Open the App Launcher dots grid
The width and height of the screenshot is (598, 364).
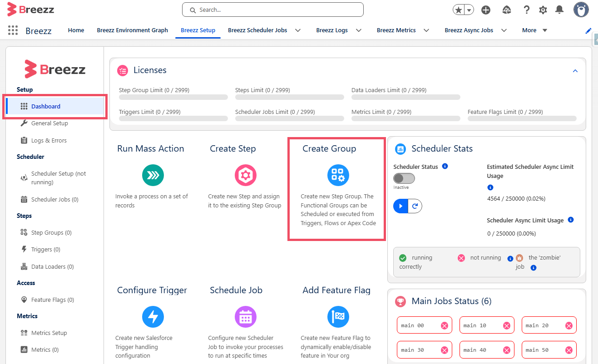(13, 30)
